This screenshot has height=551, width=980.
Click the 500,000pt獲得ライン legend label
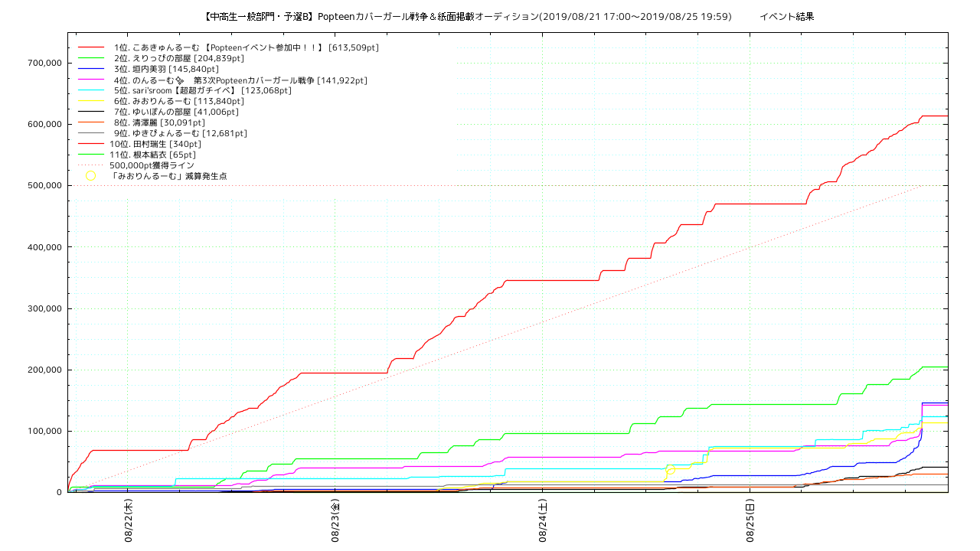pos(152,165)
